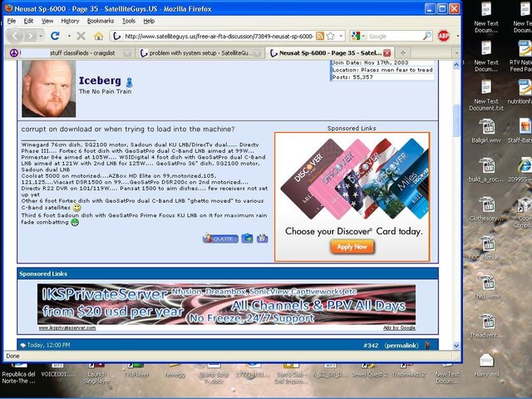Click the multi-quote icon next to Quote

248,239
